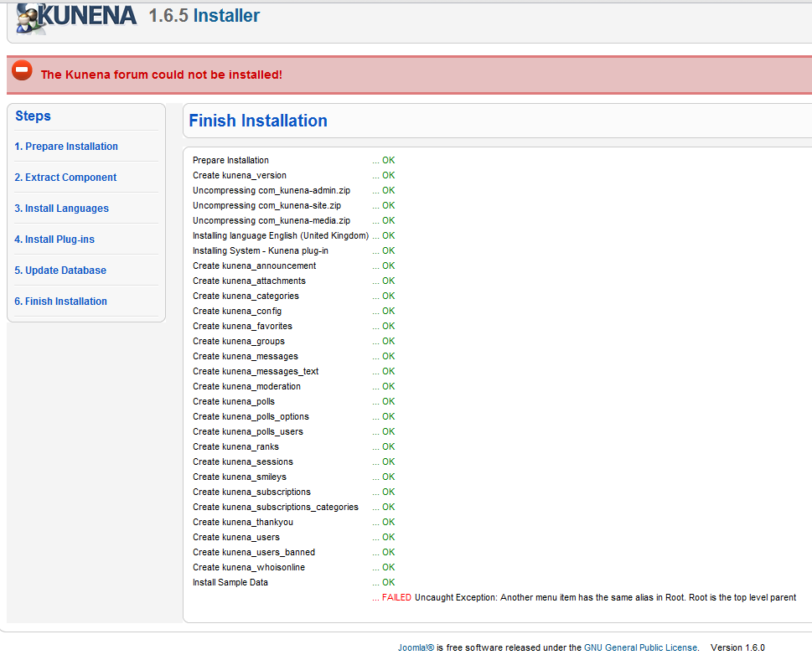Click the 'Uncaught Exception' error message
Screen dimensions: 812x660
click(x=605, y=597)
